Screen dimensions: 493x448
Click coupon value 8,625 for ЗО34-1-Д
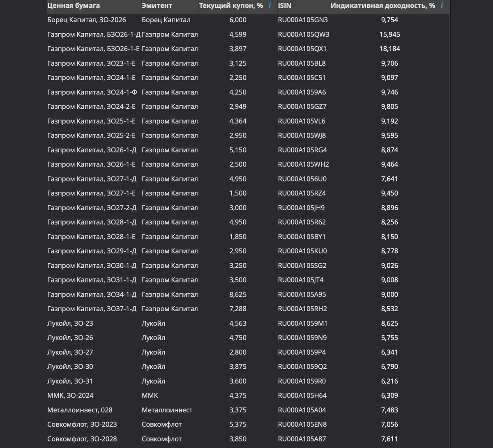click(238, 294)
